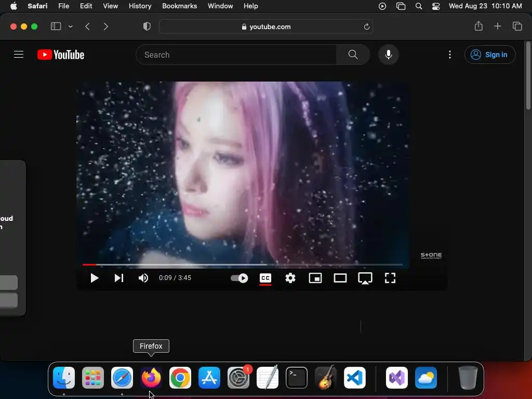Open App Store from the Dock

[x=209, y=378]
